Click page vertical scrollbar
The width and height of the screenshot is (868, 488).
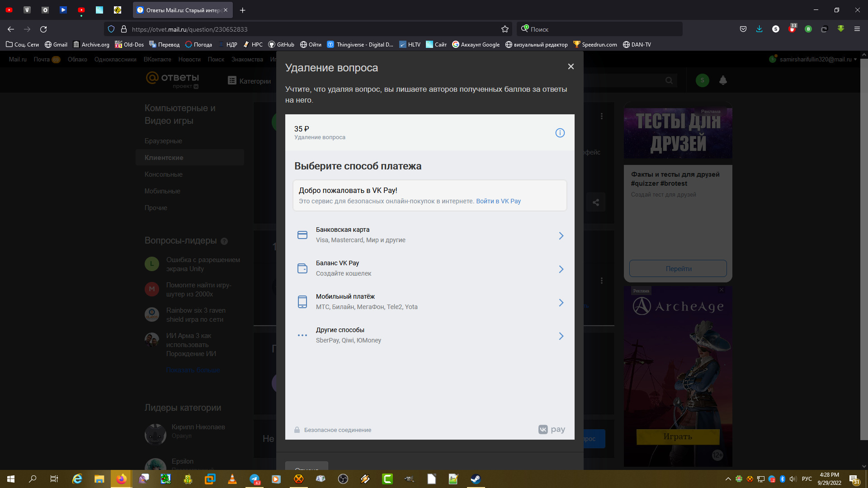tap(864, 249)
